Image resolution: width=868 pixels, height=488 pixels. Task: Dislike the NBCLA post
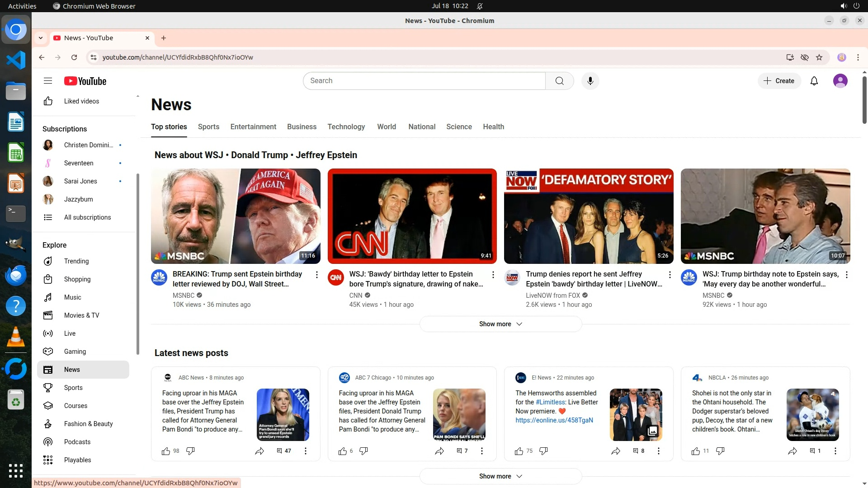click(720, 451)
